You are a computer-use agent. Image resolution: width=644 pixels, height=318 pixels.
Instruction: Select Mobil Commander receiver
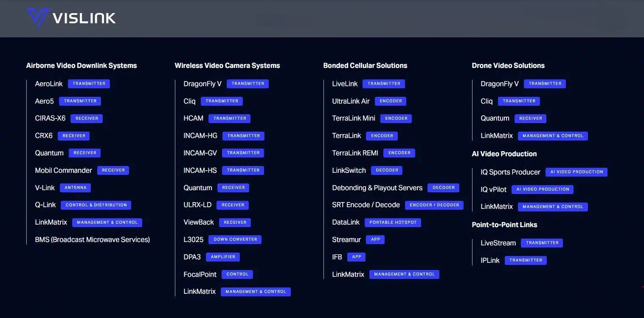(63, 171)
